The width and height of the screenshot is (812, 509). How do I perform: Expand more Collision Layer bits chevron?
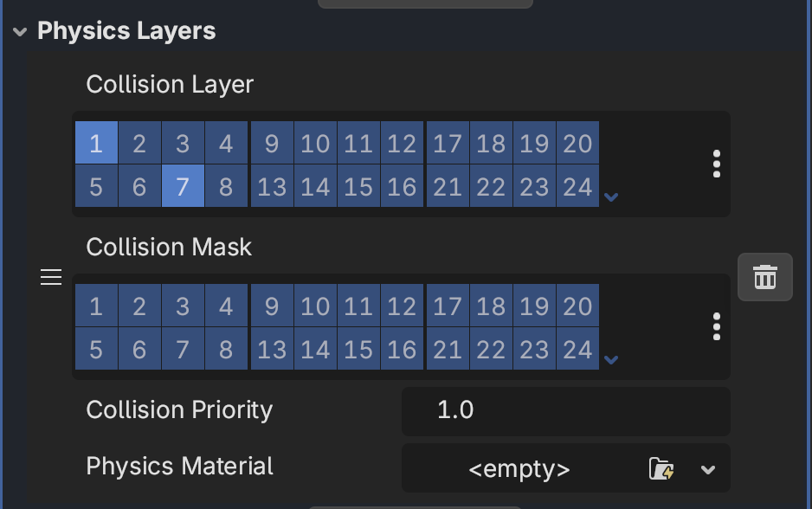click(x=611, y=197)
